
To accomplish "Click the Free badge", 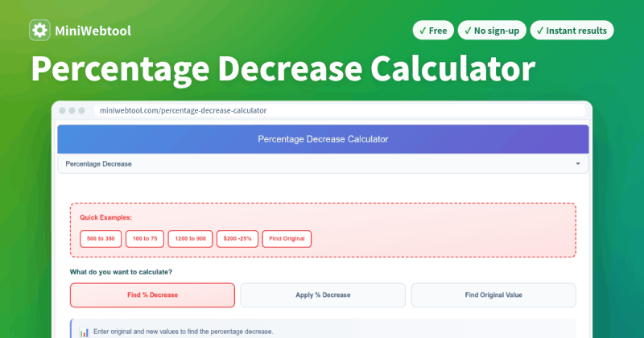I will 433,31.
